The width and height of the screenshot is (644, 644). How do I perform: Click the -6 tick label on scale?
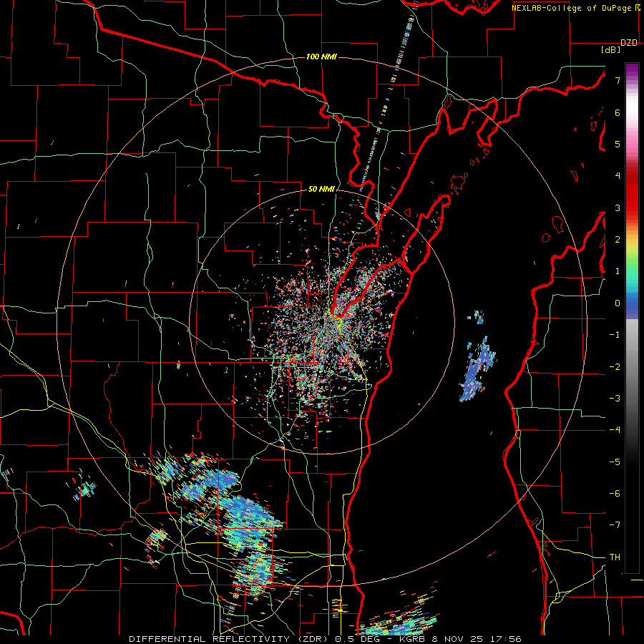pos(615,494)
